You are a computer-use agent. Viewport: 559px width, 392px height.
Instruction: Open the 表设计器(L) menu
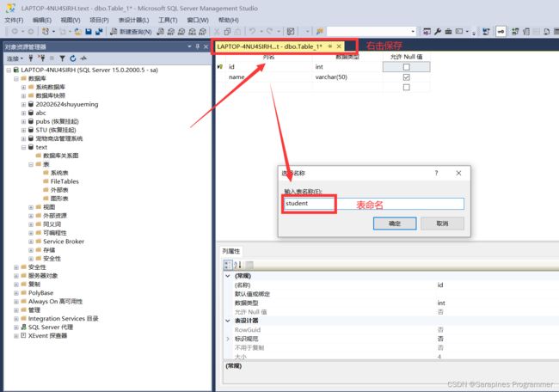tap(133, 20)
